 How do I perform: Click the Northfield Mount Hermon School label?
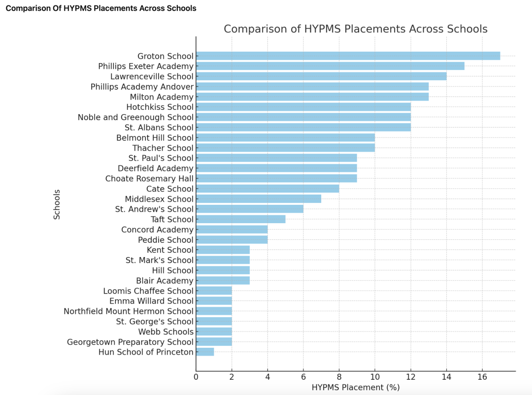tap(129, 311)
